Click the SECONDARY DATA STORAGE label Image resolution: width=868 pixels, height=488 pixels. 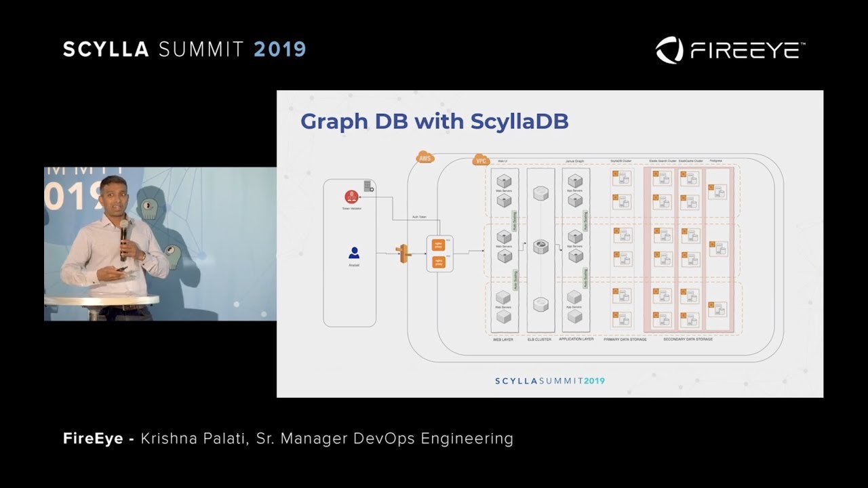[x=688, y=339]
